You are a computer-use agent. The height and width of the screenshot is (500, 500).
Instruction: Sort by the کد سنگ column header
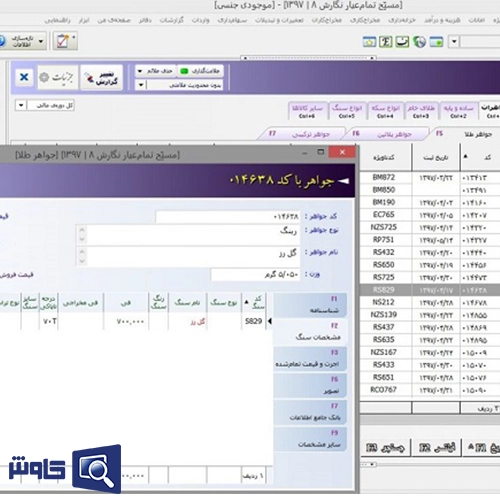(x=254, y=302)
